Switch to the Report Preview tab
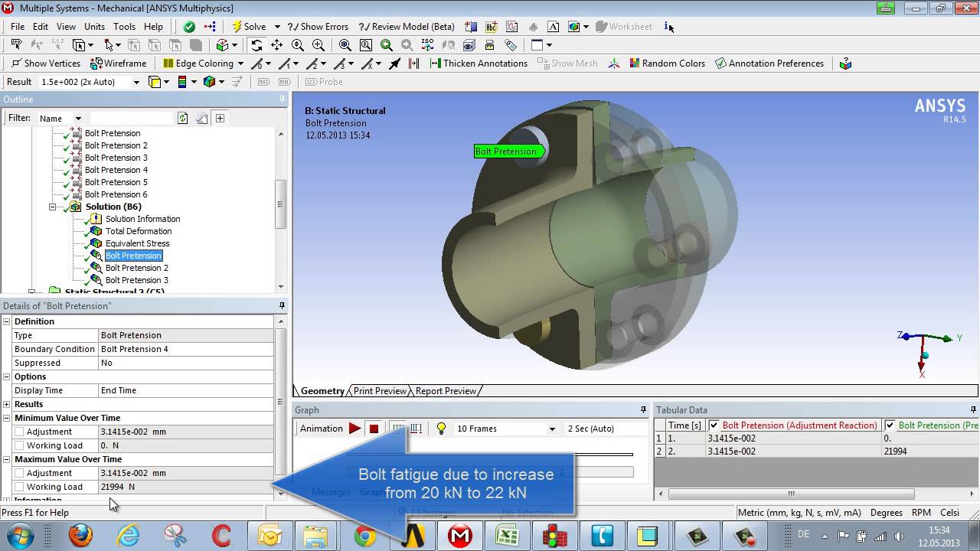 446,391
